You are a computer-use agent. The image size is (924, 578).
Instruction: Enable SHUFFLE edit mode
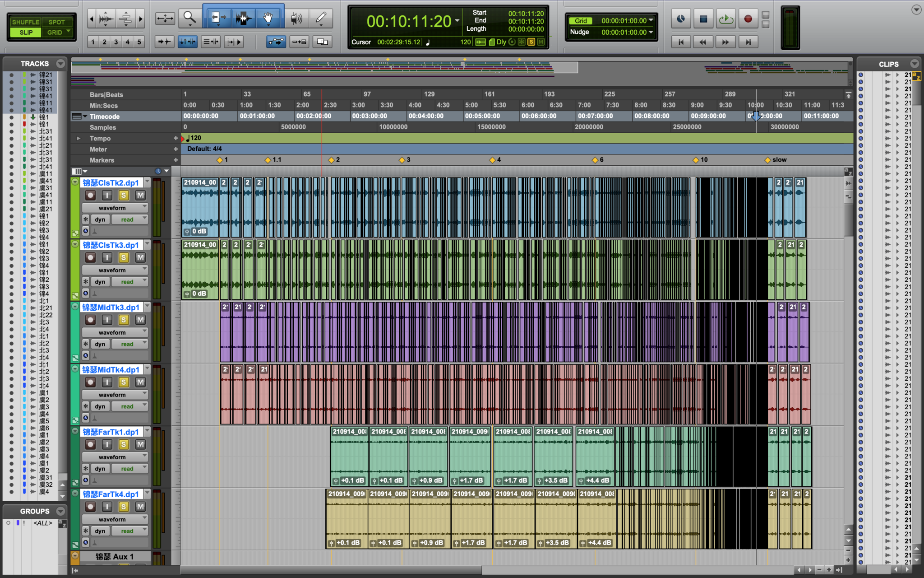(25, 22)
